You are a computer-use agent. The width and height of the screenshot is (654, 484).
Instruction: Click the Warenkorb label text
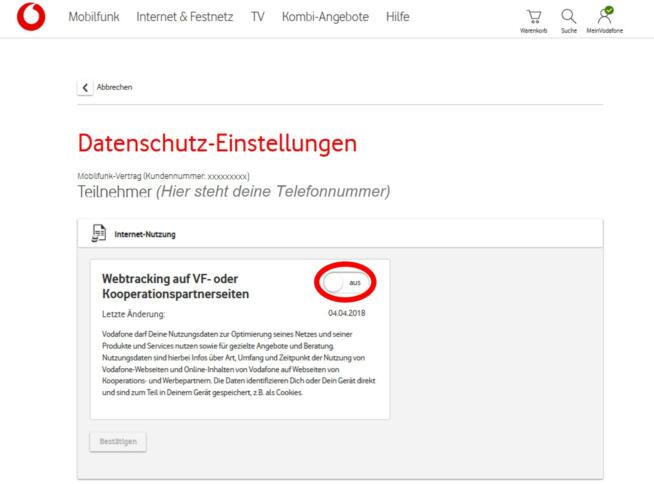click(x=533, y=30)
